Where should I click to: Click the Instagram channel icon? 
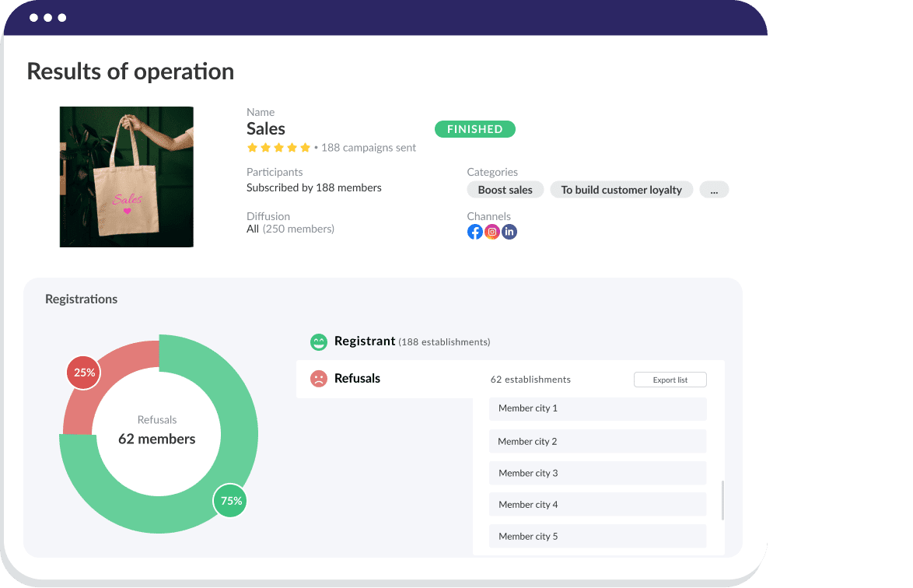[491, 232]
